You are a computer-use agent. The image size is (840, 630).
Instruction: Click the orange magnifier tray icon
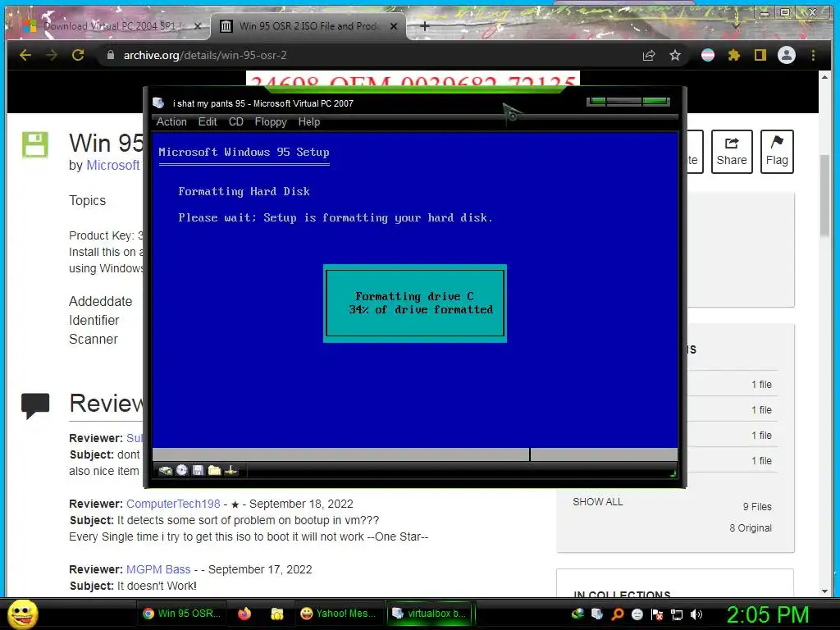[617, 614]
